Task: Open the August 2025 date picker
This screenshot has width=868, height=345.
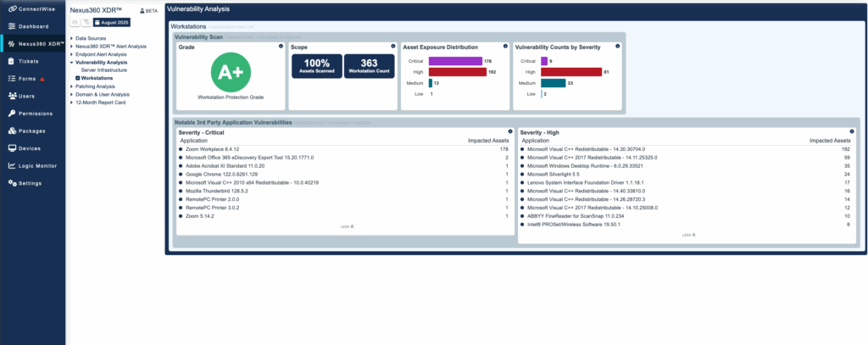Action: tap(112, 22)
